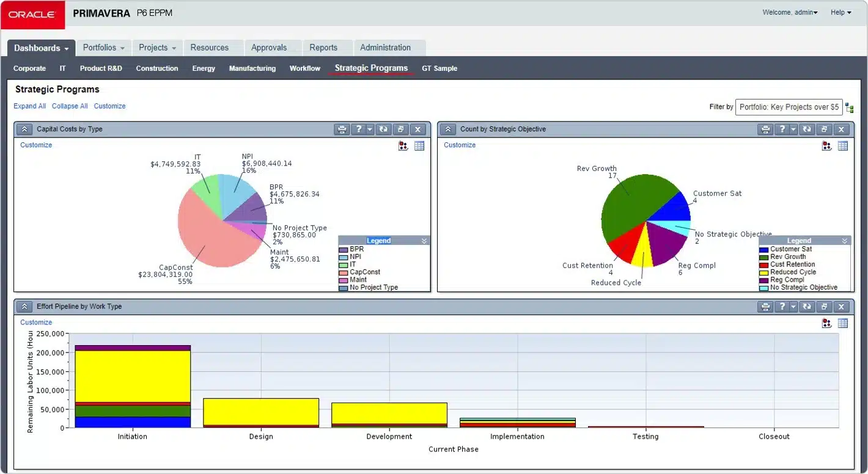Open help for Effort Pipeline by Work Type
The width and height of the screenshot is (868, 474).
[x=783, y=307]
